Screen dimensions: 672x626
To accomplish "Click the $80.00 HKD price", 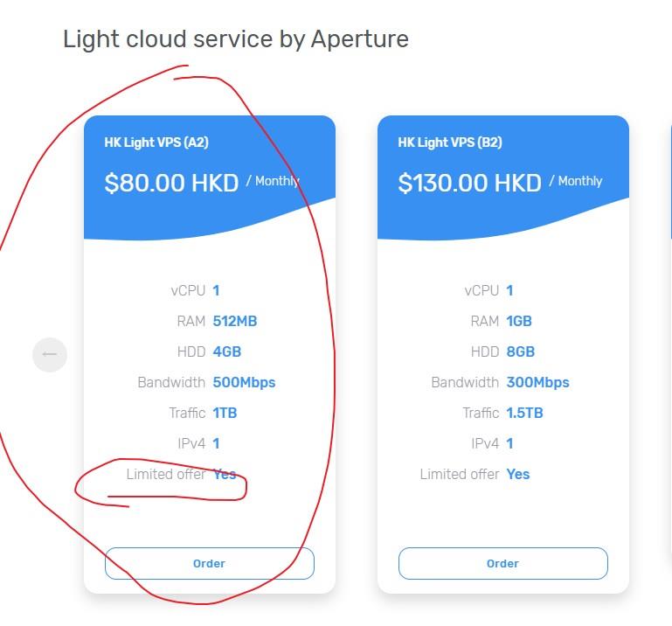I will 171,183.
